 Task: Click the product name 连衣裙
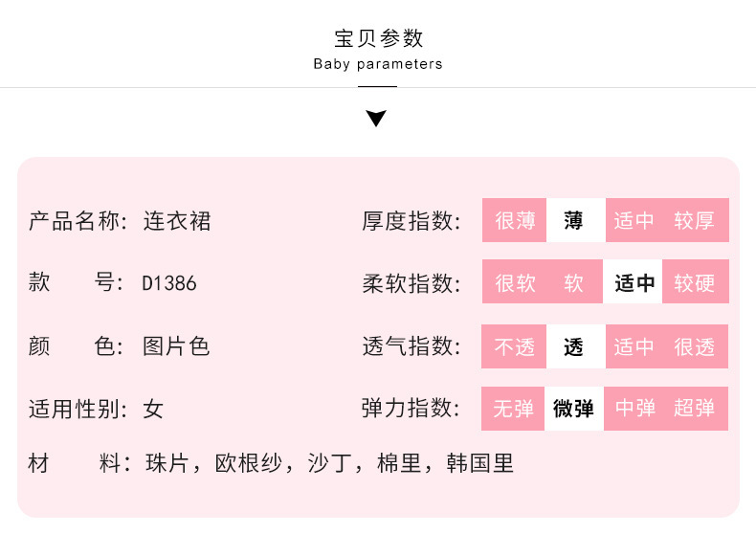pyautogui.click(x=177, y=222)
